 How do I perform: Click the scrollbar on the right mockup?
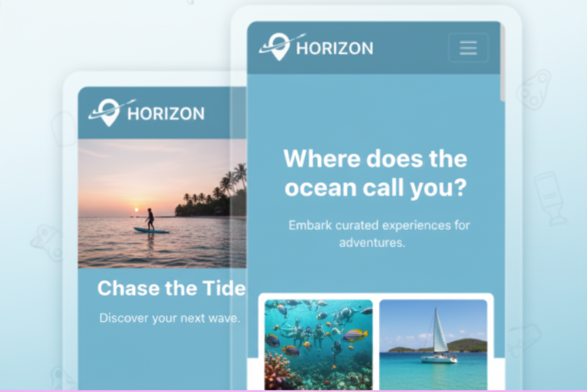click(x=502, y=62)
